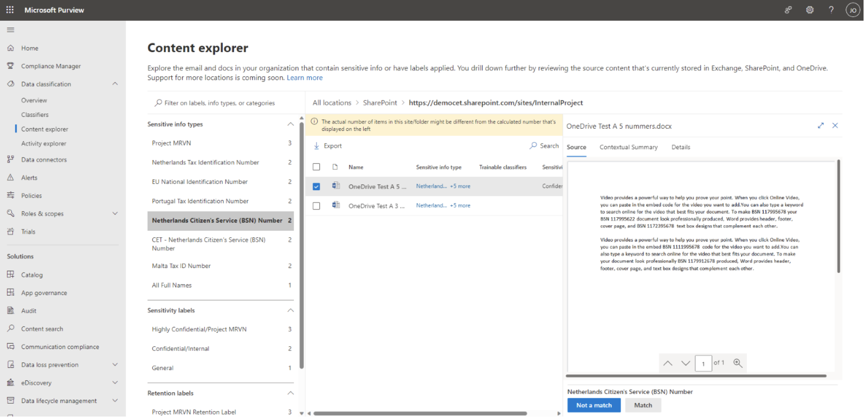Viewport: 868px width, 417px height.
Task: Close the document preview pane
Action: coord(835,126)
